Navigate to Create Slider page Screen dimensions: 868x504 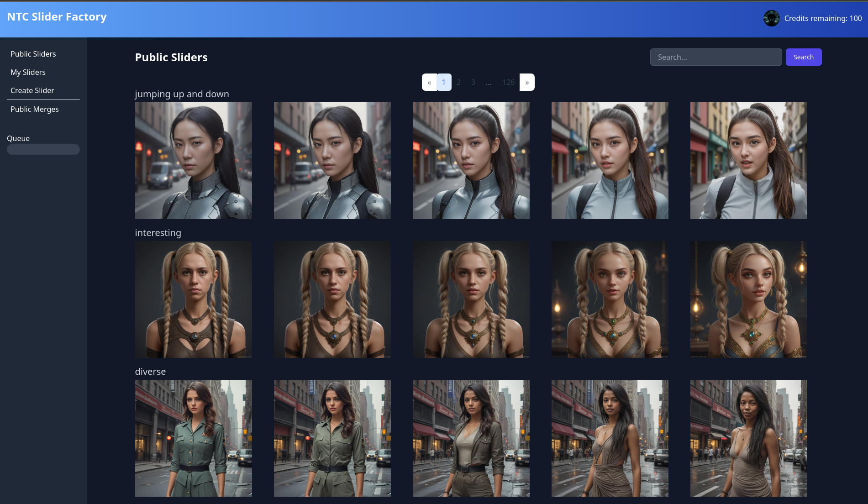click(32, 90)
